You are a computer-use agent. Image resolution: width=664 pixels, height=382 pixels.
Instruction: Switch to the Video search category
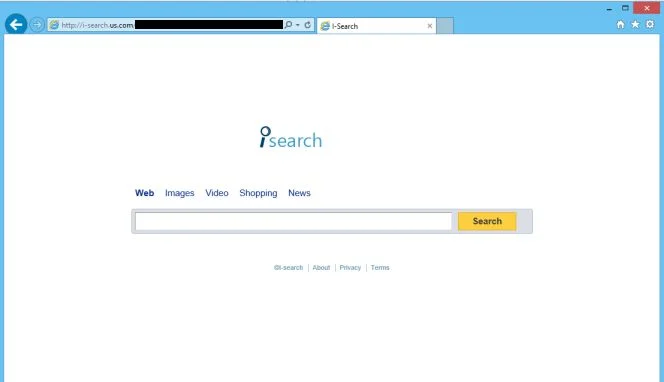[x=217, y=193]
